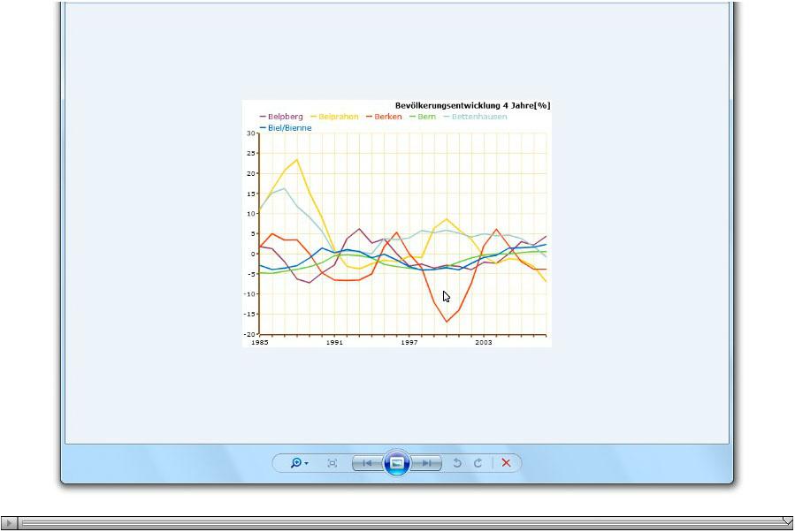The height and width of the screenshot is (532, 795).
Task: Go to the previous image
Action: [x=368, y=463]
